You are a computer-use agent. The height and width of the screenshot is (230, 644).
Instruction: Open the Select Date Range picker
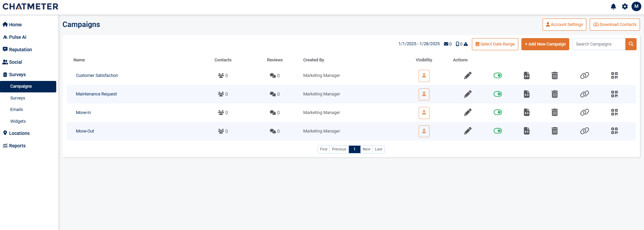[x=495, y=44]
